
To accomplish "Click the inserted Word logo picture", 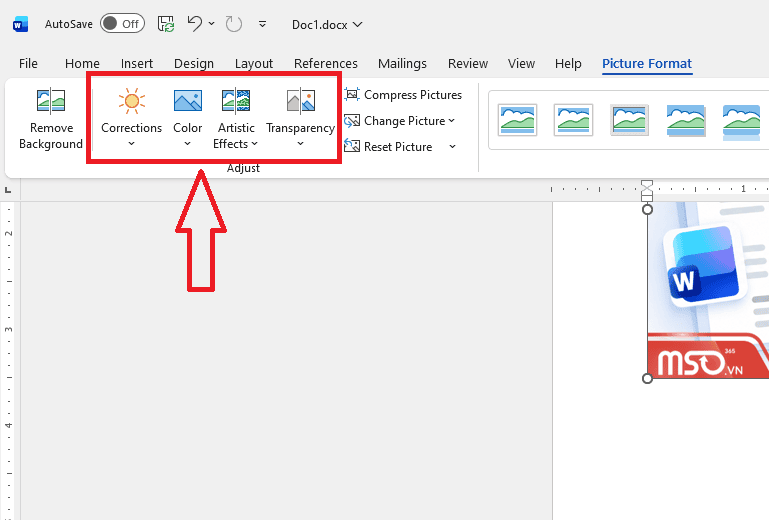I will point(708,290).
